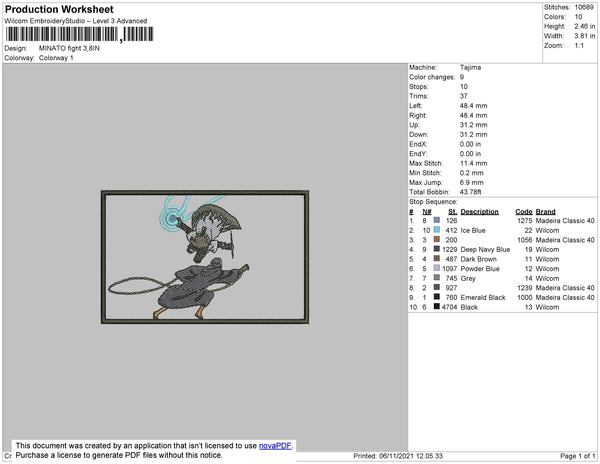
Task: Click 'Ice Blue' description text
Action: [473, 230]
